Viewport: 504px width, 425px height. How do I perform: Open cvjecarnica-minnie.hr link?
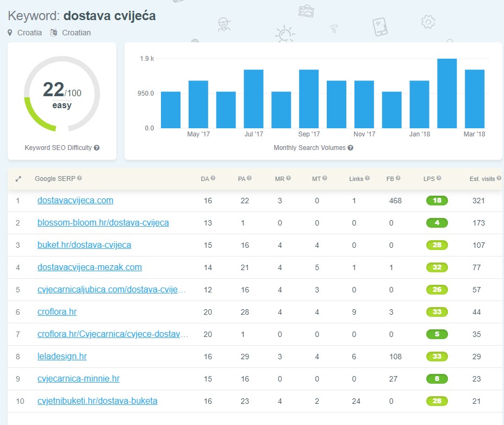(x=78, y=378)
